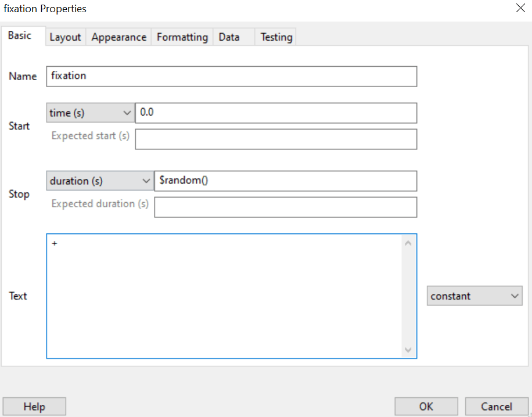Open the Layout tab
532x417 pixels.
point(65,37)
